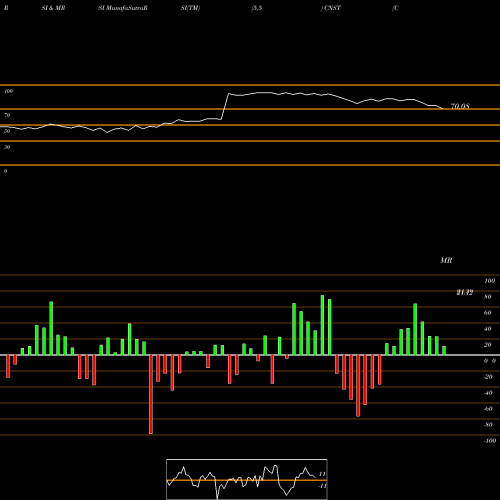
Task: Click the mini chart label 11
Action: point(322,474)
